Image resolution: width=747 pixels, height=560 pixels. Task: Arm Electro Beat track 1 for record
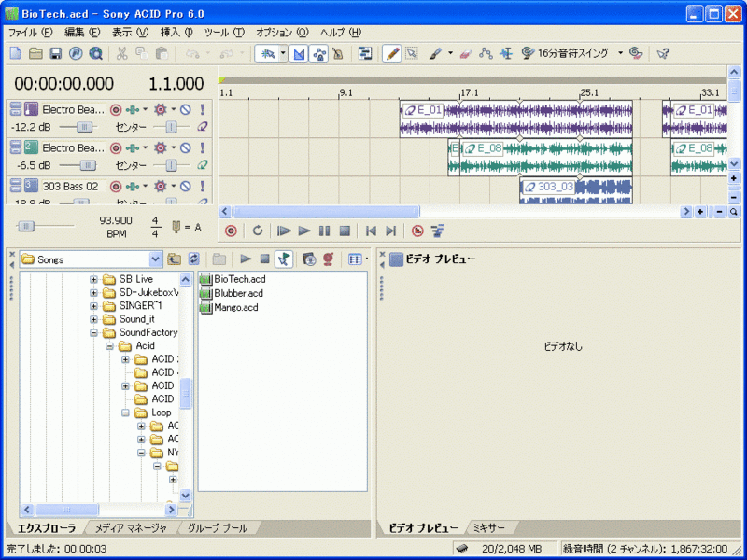116,110
